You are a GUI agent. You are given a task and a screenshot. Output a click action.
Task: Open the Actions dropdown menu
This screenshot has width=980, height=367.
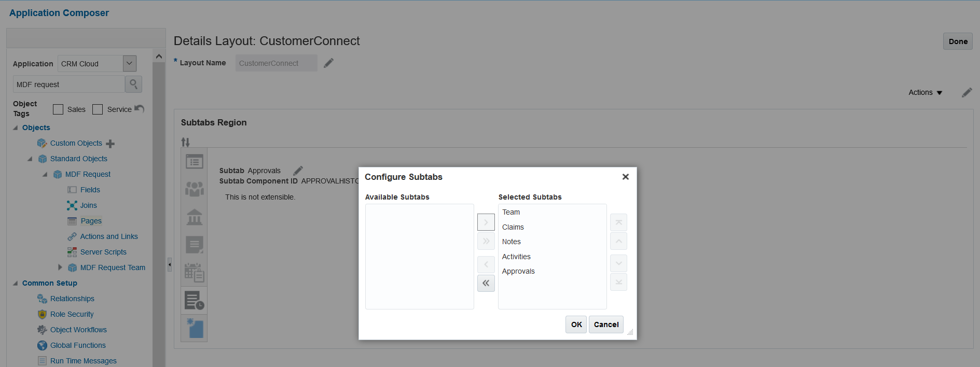click(925, 92)
